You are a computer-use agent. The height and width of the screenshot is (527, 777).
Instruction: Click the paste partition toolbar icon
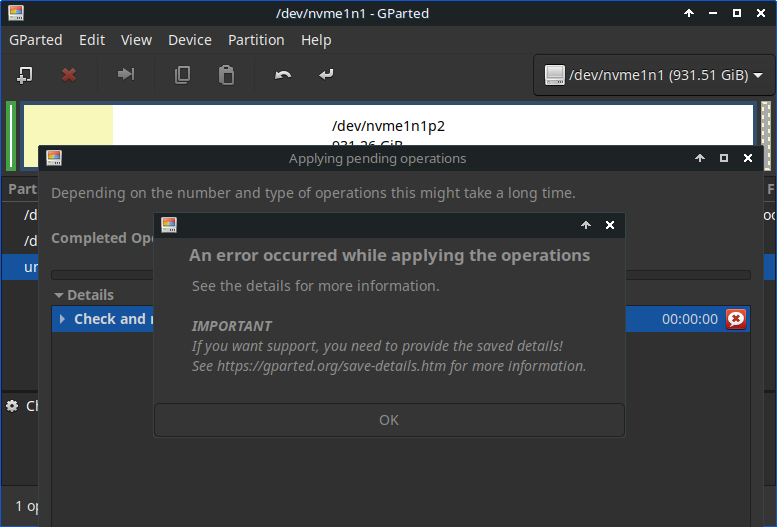[x=226, y=75]
